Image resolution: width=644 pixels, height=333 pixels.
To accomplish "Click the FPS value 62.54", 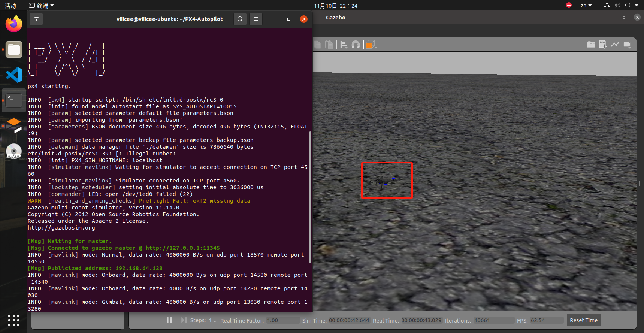I will [x=547, y=320].
